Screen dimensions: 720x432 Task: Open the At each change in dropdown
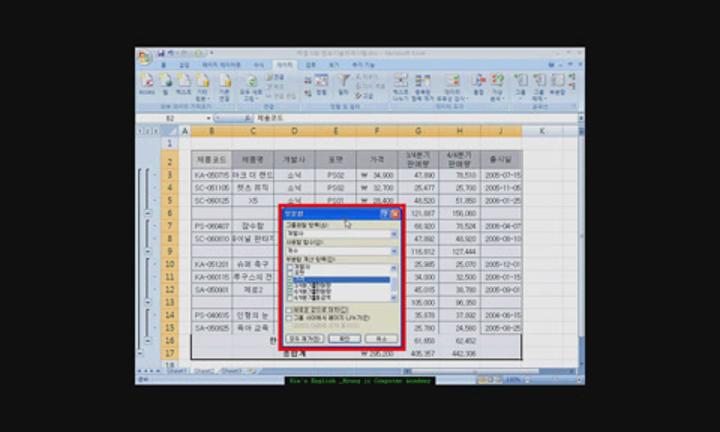[394, 234]
